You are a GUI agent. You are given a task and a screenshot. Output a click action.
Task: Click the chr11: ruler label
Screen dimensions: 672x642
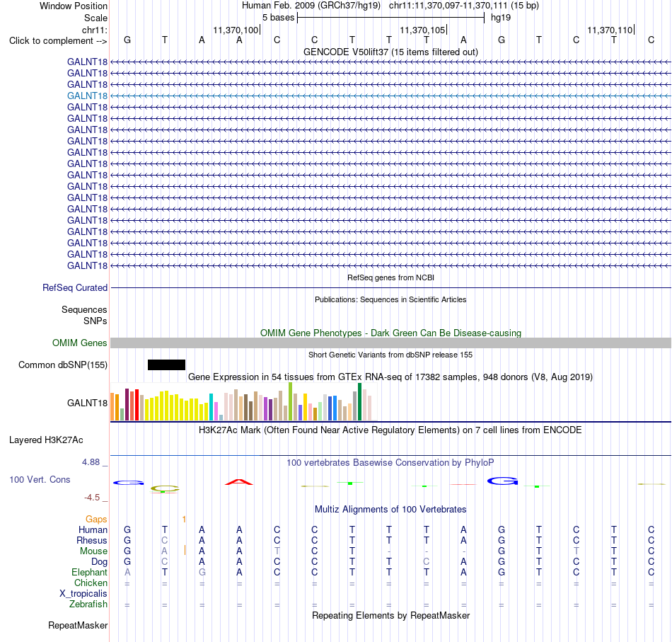[94, 30]
